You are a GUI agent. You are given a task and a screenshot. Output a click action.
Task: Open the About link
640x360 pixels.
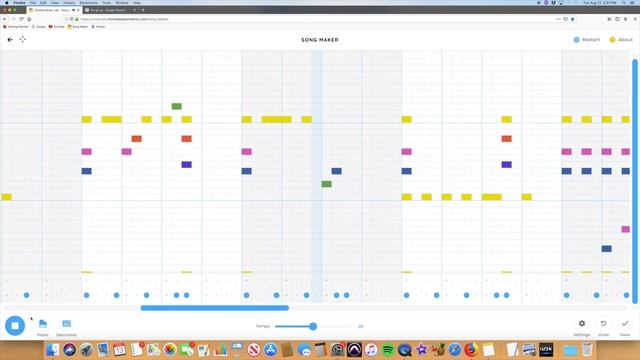[621, 40]
